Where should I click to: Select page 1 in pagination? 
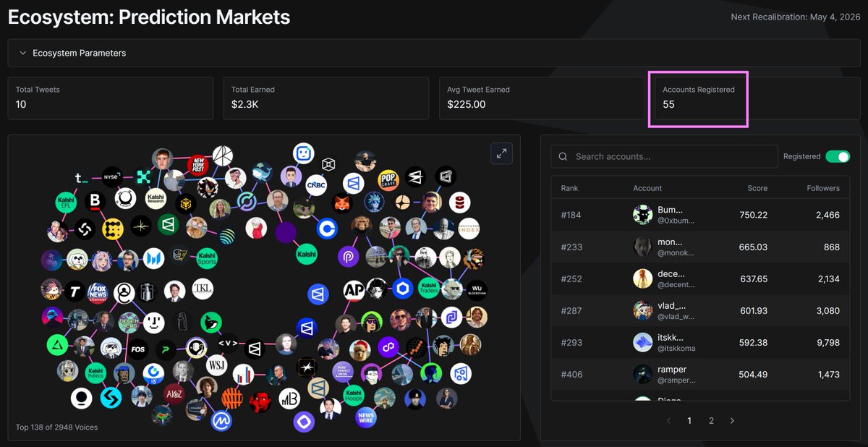tap(689, 420)
